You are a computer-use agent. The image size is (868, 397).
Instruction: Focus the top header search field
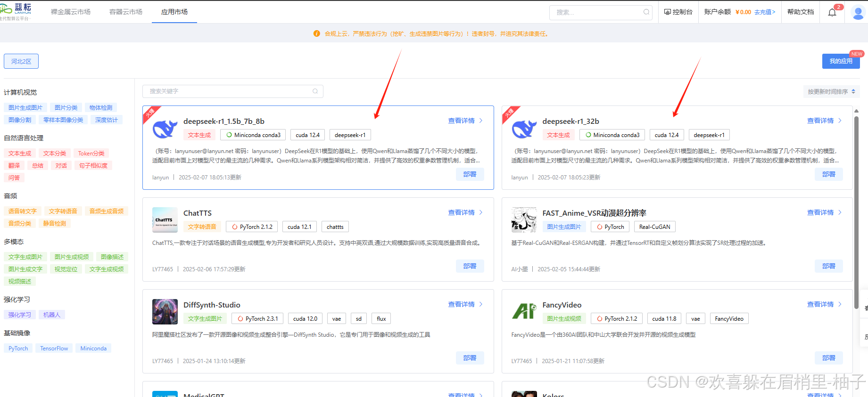pos(601,12)
